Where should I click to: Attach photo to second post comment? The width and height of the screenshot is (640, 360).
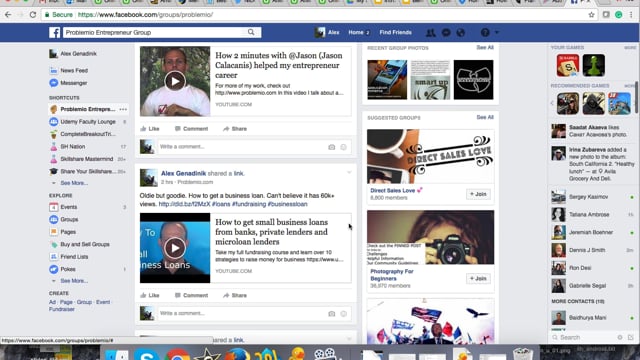(x=331, y=313)
